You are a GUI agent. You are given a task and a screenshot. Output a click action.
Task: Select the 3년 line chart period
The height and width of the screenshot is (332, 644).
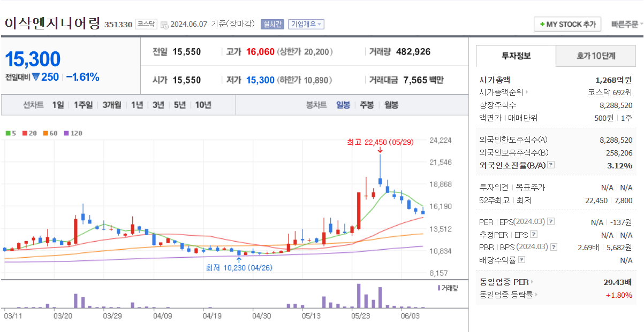tap(158, 105)
